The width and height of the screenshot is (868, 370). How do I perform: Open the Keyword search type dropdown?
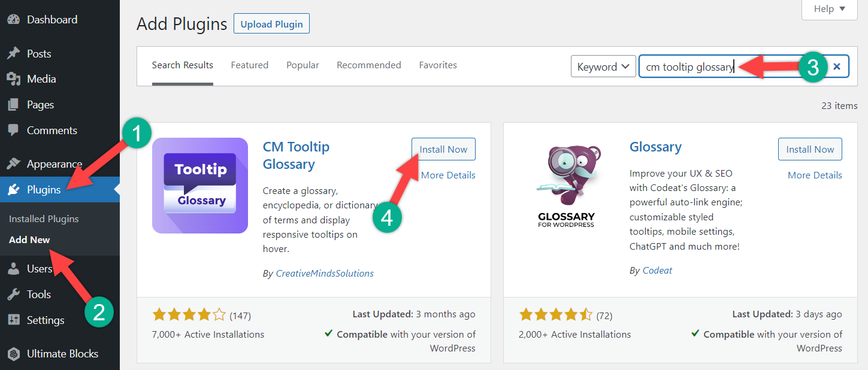pos(603,67)
